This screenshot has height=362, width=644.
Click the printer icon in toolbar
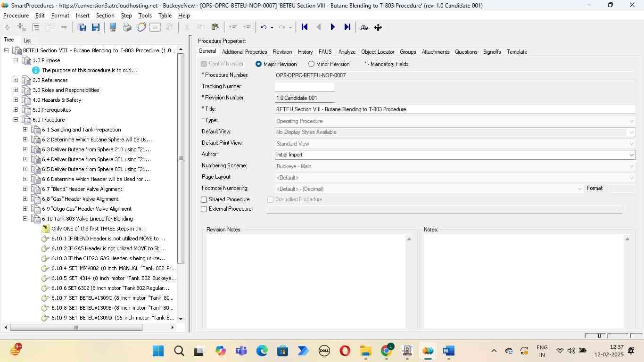[x=127, y=27]
